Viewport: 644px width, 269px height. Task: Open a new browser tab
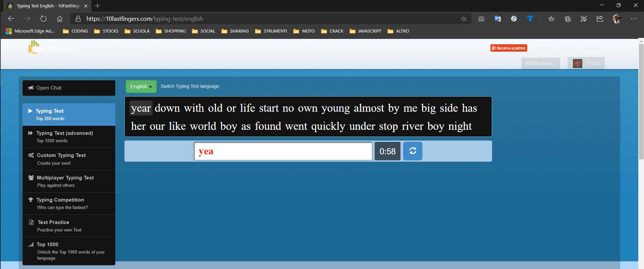(98, 6)
